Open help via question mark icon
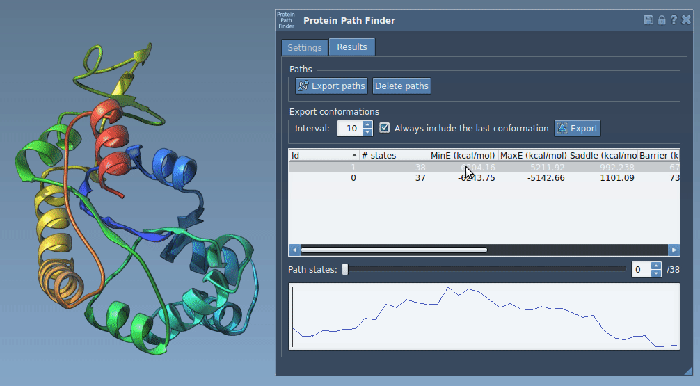This screenshot has width=700, height=386. click(x=674, y=20)
